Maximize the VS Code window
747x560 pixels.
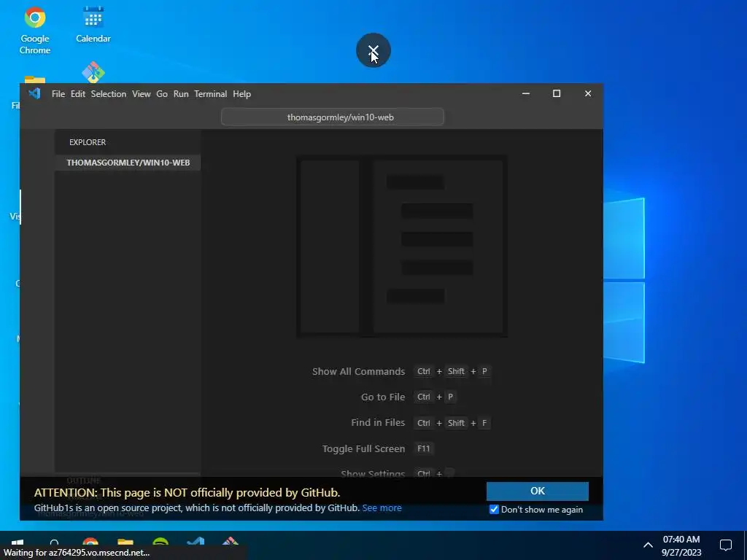[557, 94]
